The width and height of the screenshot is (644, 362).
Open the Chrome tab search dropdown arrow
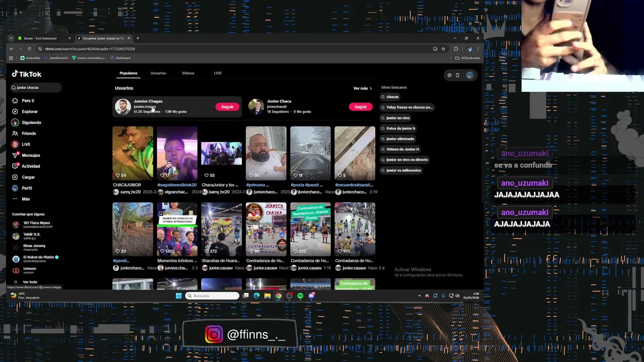coord(11,38)
